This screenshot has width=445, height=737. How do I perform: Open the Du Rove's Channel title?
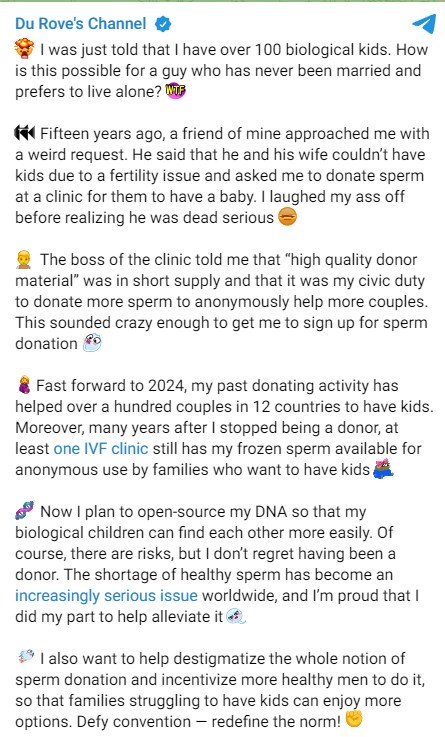81,24
